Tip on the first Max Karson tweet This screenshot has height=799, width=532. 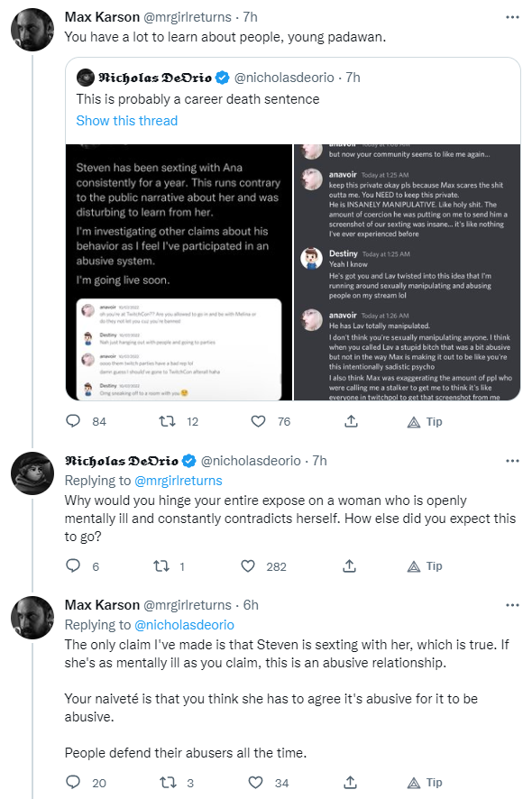pos(425,421)
